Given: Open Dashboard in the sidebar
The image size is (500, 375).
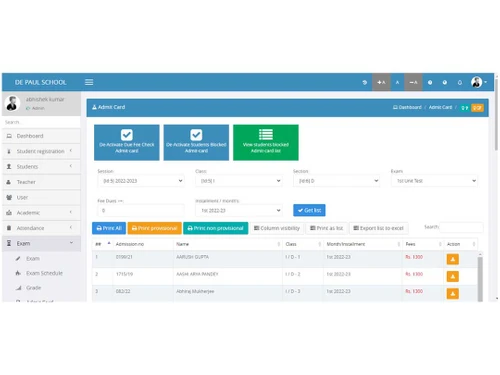Looking at the screenshot, I should coord(41,136).
